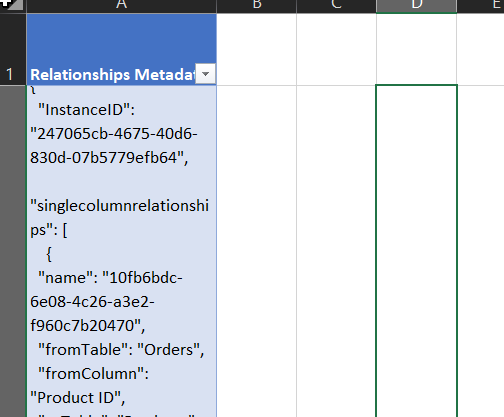Select the highlighted column D header
The height and width of the screenshot is (417, 504).
click(x=416, y=6)
